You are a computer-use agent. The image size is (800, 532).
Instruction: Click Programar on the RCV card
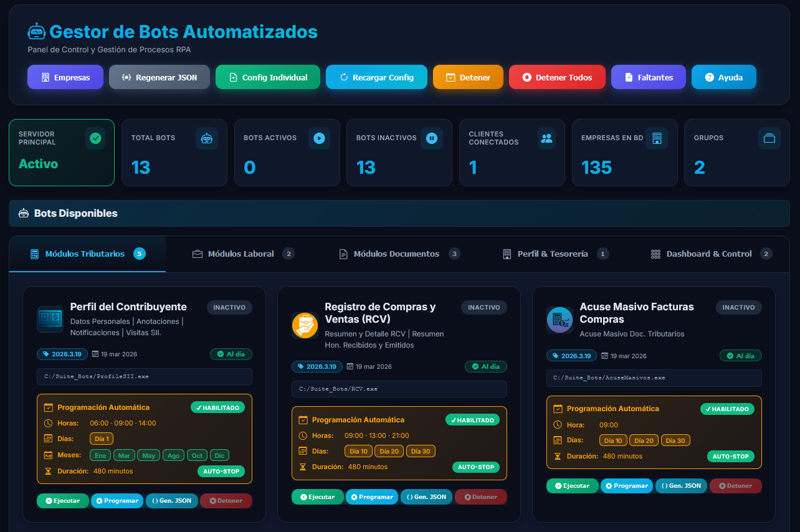point(372,497)
